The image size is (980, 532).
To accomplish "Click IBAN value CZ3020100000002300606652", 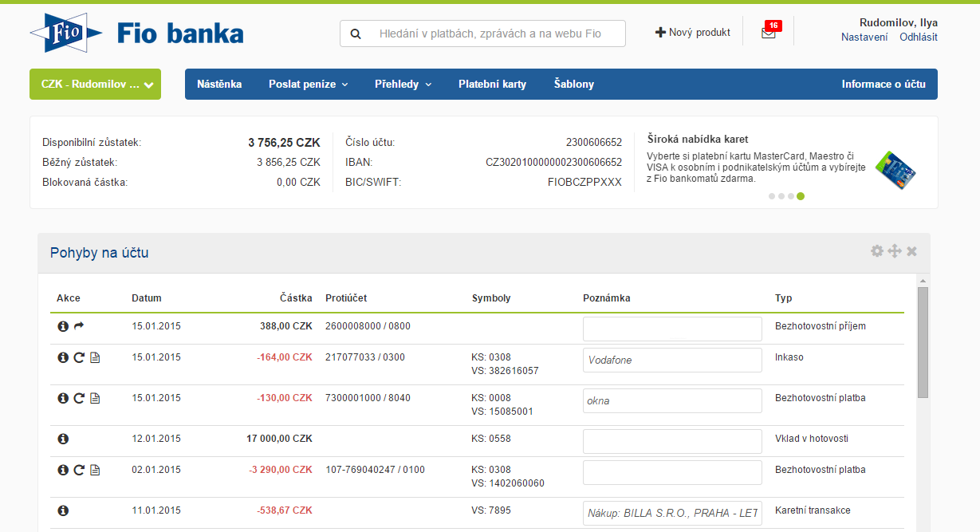I will [x=553, y=162].
